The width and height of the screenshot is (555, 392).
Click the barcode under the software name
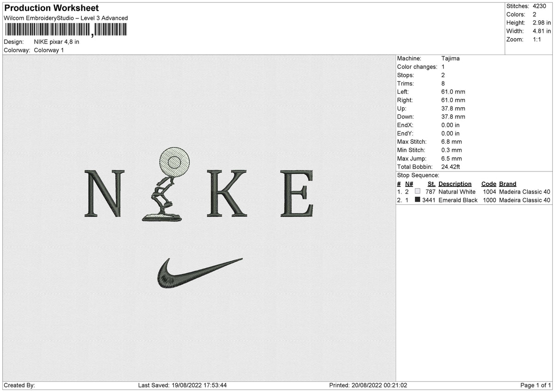[66, 30]
